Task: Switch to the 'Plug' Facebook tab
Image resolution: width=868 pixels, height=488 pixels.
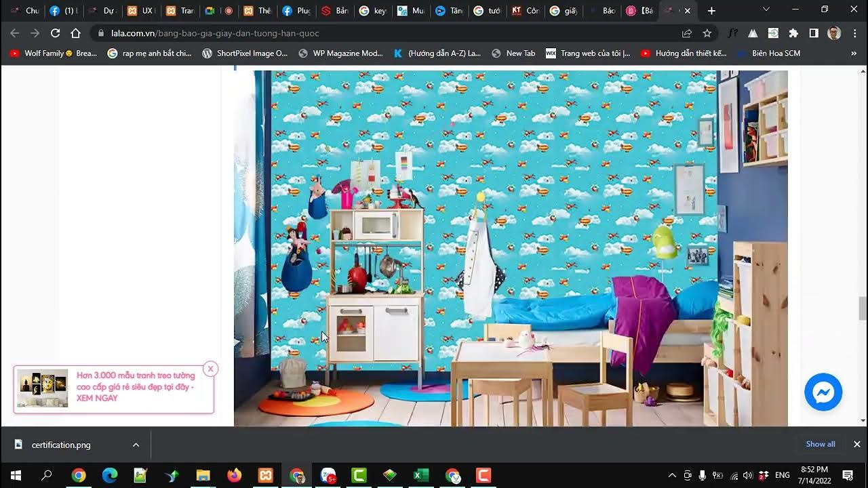Action: click(x=296, y=11)
